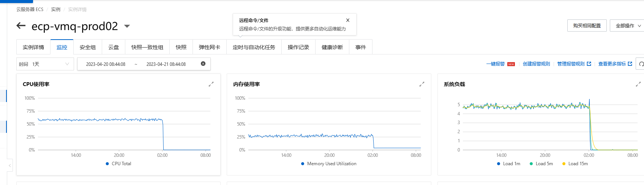Open the 全部操作 dropdown
This screenshot has width=644, height=185.
627,26
